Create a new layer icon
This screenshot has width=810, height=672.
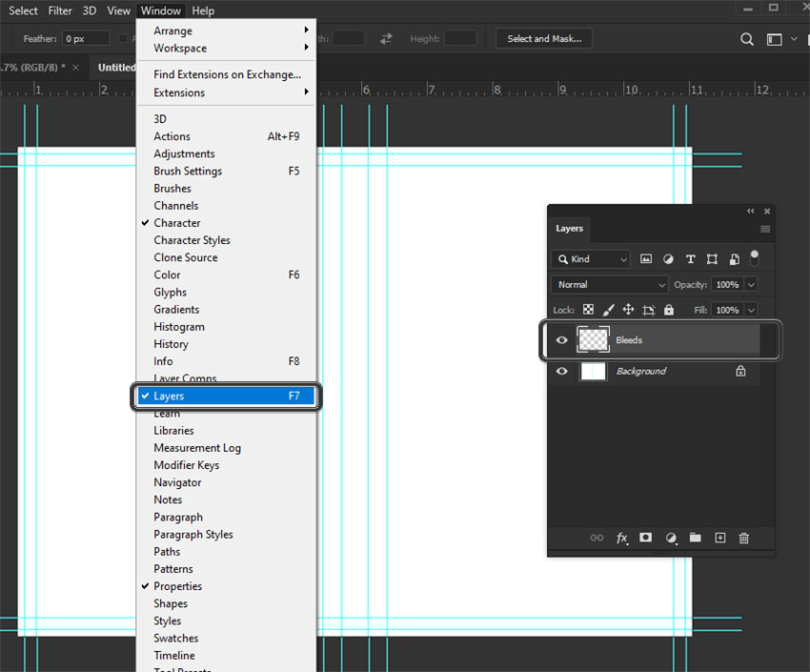[720, 538]
